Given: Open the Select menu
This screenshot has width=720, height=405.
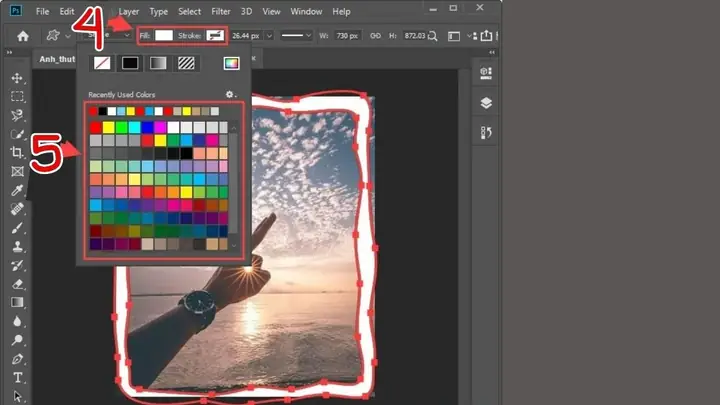Looking at the screenshot, I should click(x=189, y=11).
